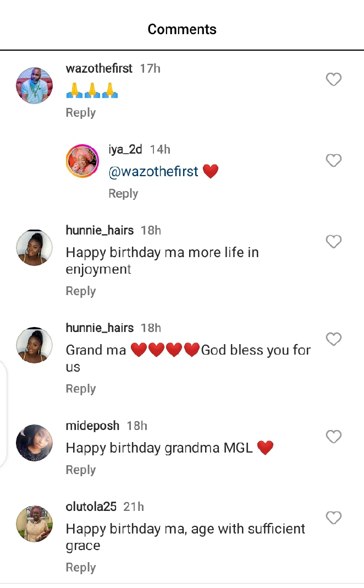Like wazothefirst's praying hands comment
This screenshot has width=364, height=588.
(x=334, y=80)
